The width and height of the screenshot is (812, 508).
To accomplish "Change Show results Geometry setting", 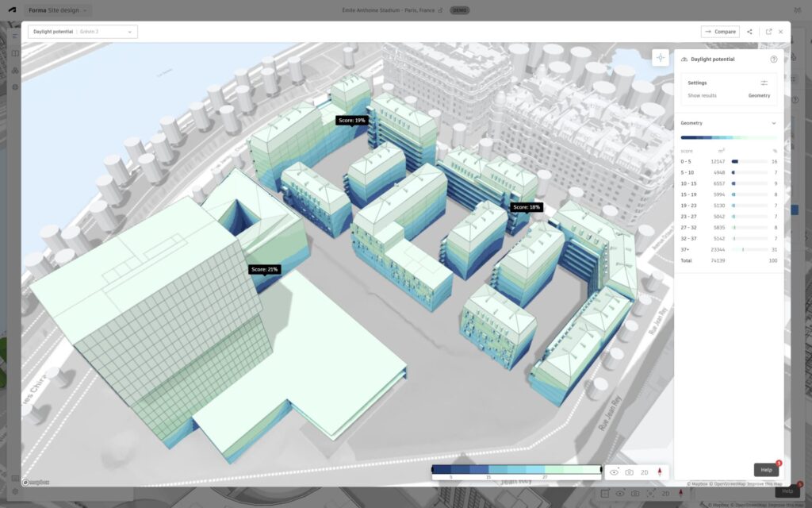I will (759, 95).
